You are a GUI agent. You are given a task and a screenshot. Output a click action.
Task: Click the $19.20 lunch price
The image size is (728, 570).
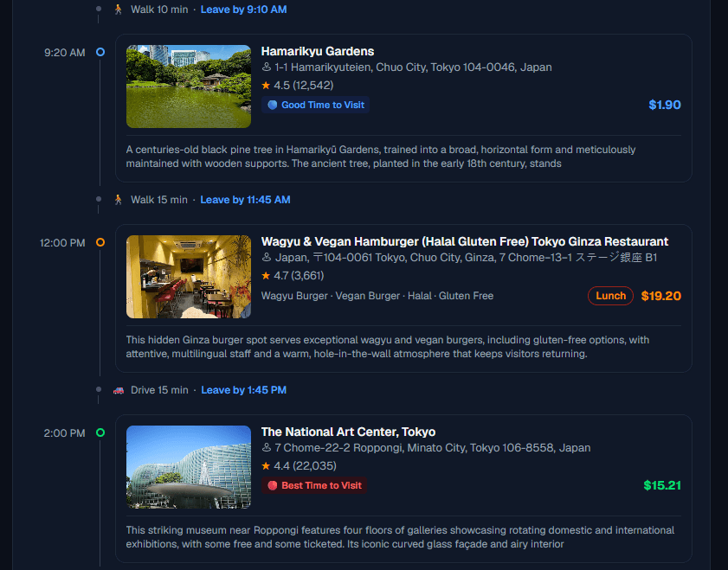[x=661, y=296]
